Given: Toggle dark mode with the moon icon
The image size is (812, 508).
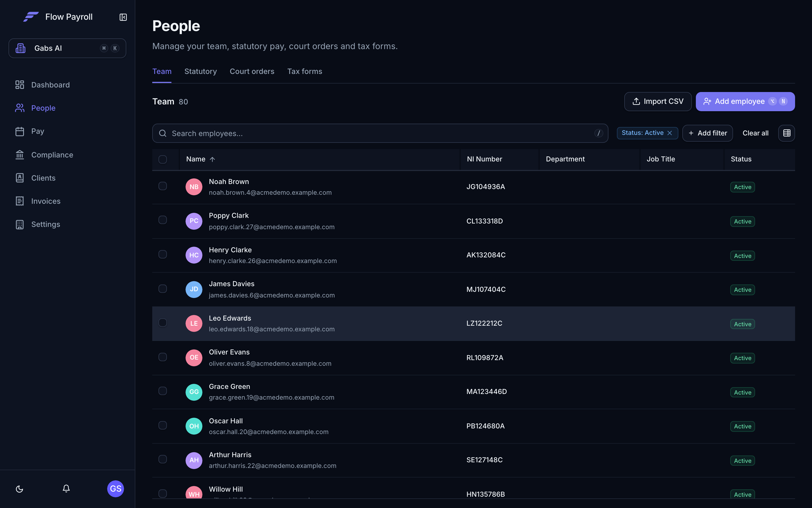Looking at the screenshot, I should point(19,489).
